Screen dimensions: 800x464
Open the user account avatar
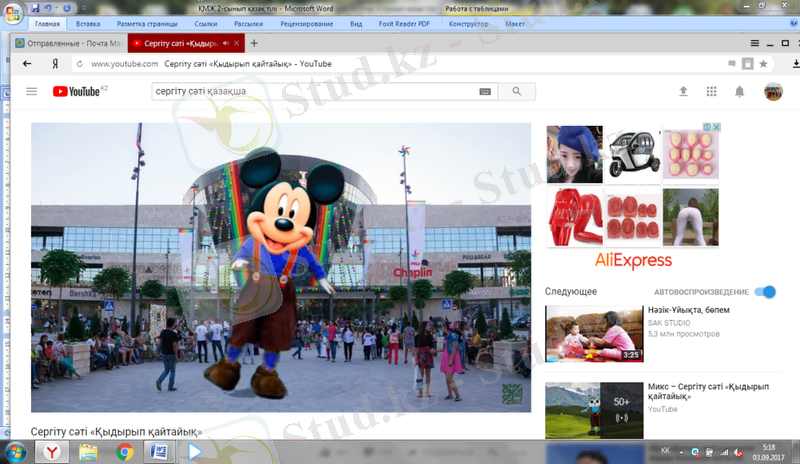tap(773, 91)
